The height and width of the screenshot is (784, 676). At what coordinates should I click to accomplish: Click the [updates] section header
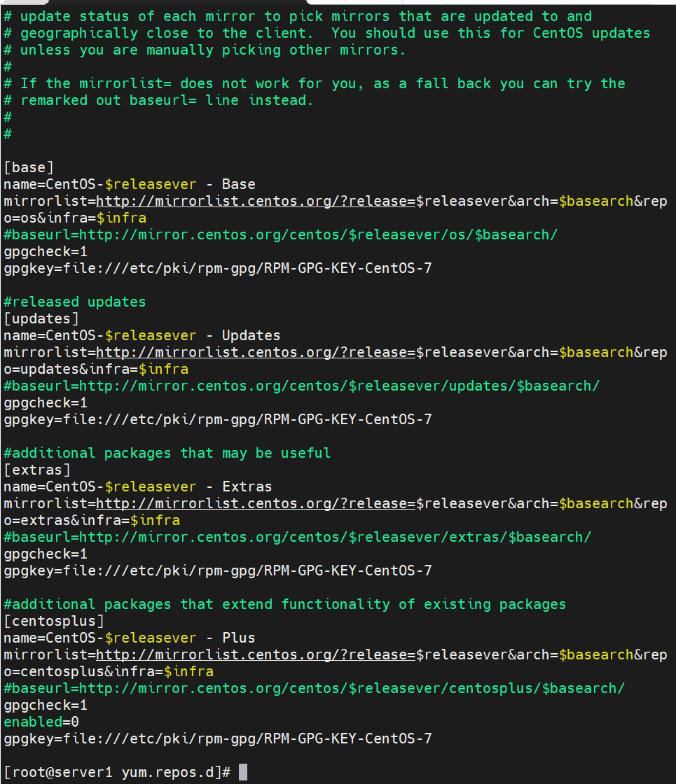pos(41,318)
